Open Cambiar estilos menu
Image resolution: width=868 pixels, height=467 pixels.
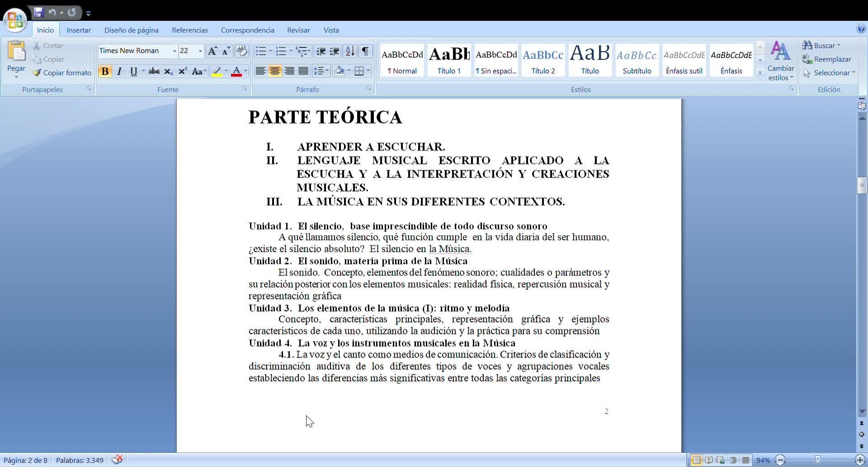pos(781,61)
